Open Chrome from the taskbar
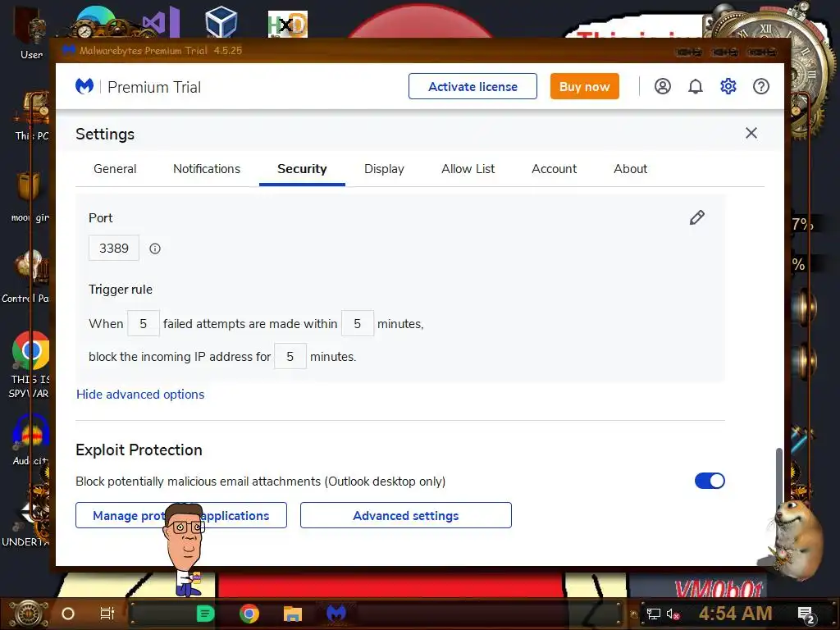This screenshot has width=840, height=630. click(249, 614)
